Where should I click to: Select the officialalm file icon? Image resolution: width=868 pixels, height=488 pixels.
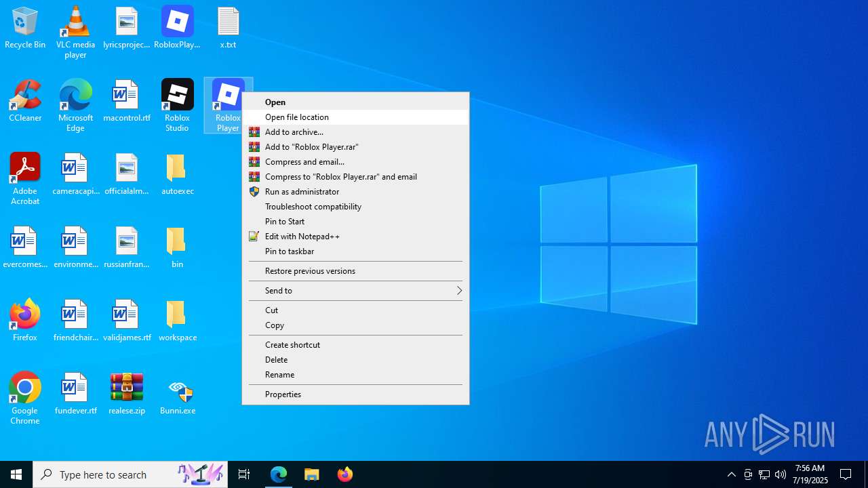tap(126, 174)
